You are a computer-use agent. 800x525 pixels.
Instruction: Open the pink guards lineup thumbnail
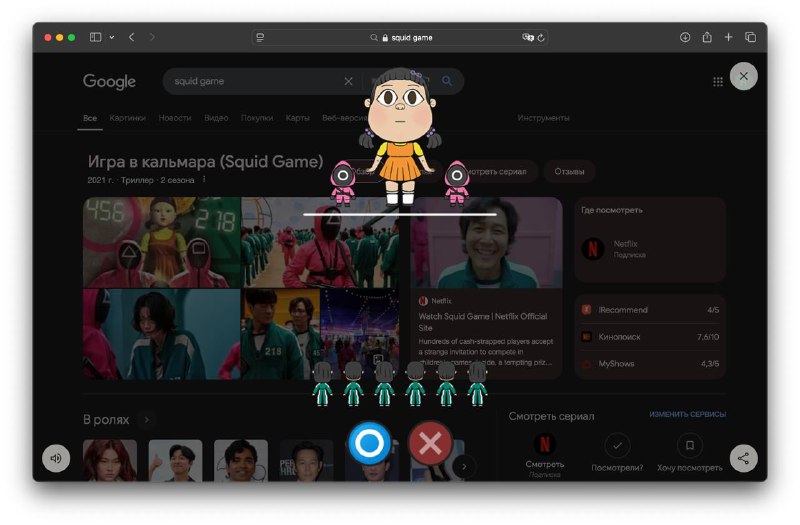320,242
